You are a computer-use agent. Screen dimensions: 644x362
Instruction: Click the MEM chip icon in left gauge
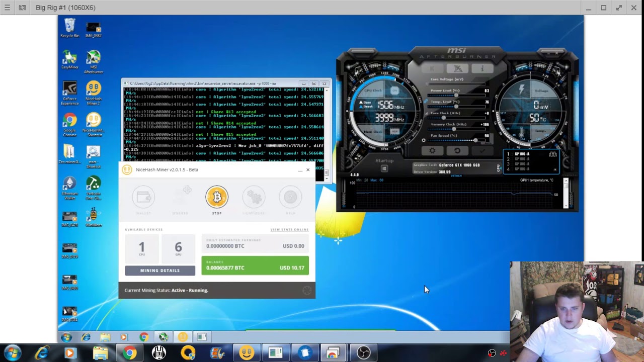tap(394, 131)
